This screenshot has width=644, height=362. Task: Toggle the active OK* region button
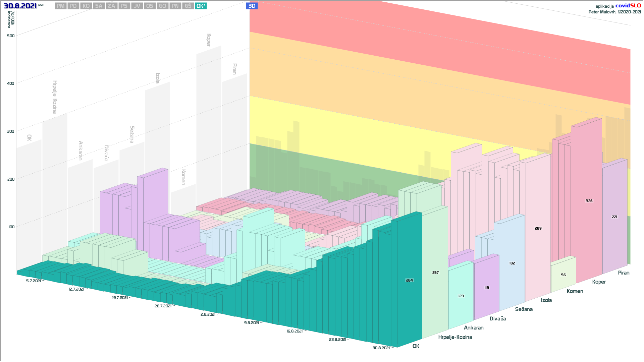click(x=201, y=6)
